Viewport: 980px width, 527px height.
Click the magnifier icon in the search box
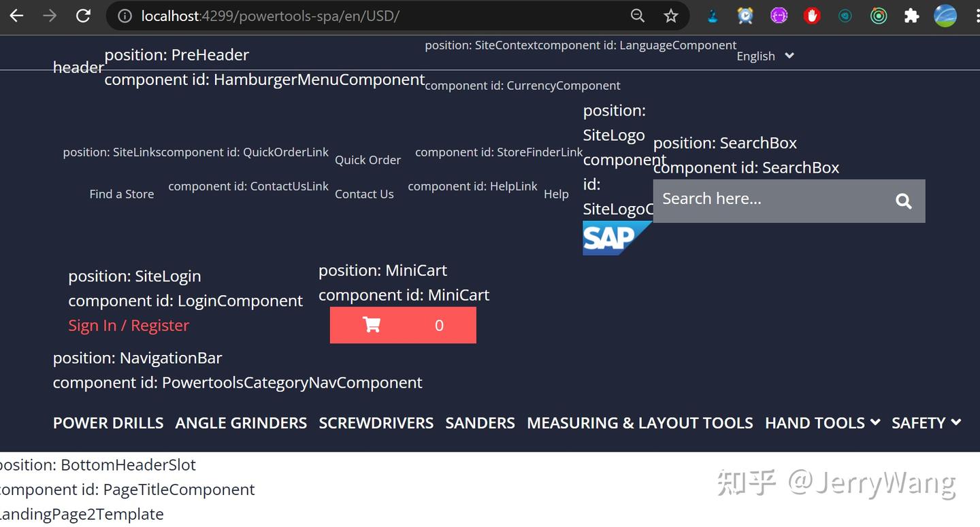(903, 201)
